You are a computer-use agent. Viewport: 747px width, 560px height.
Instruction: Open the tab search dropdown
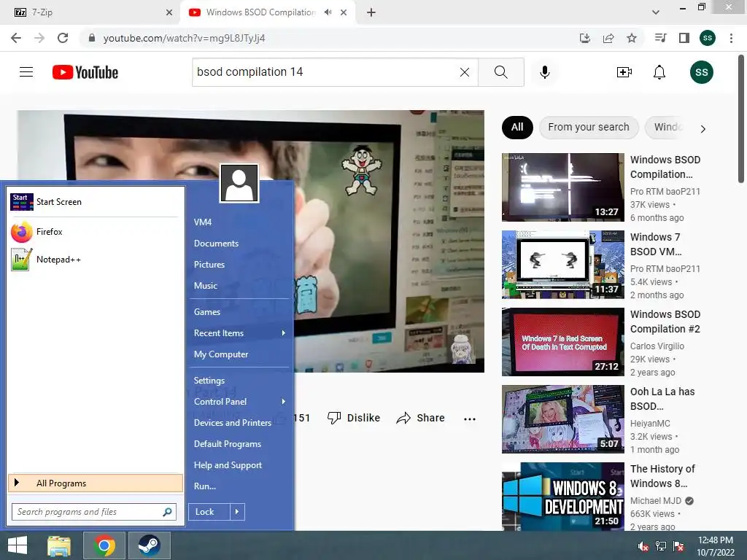[656, 12]
